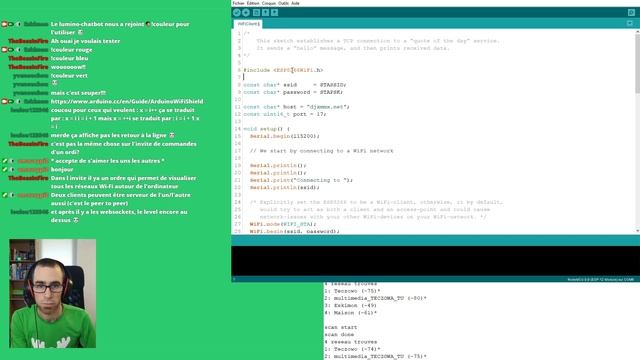Click the Verify (checkmark) button in Arduino toolbar
The height and width of the screenshot is (360, 640).
coord(237,13)
